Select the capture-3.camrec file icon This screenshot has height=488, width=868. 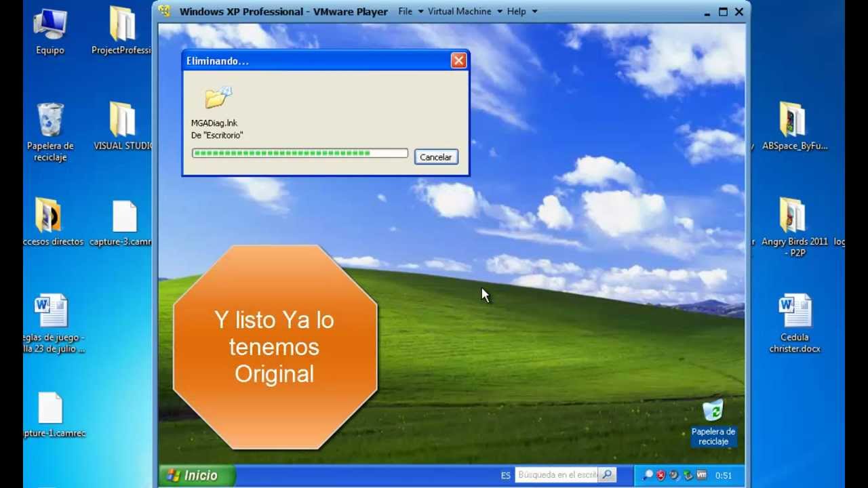coord(122,223)
